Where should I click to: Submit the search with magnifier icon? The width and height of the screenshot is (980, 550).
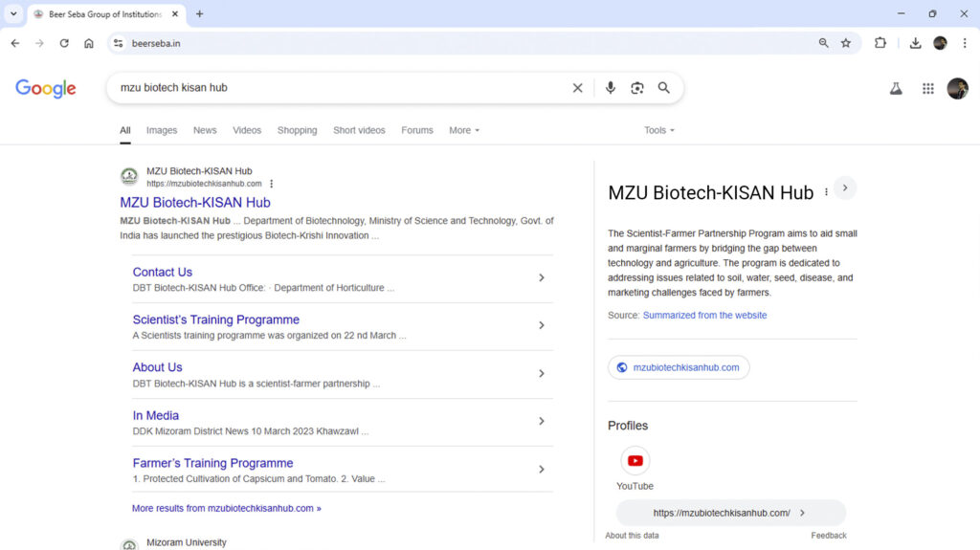tap(664, 88)
